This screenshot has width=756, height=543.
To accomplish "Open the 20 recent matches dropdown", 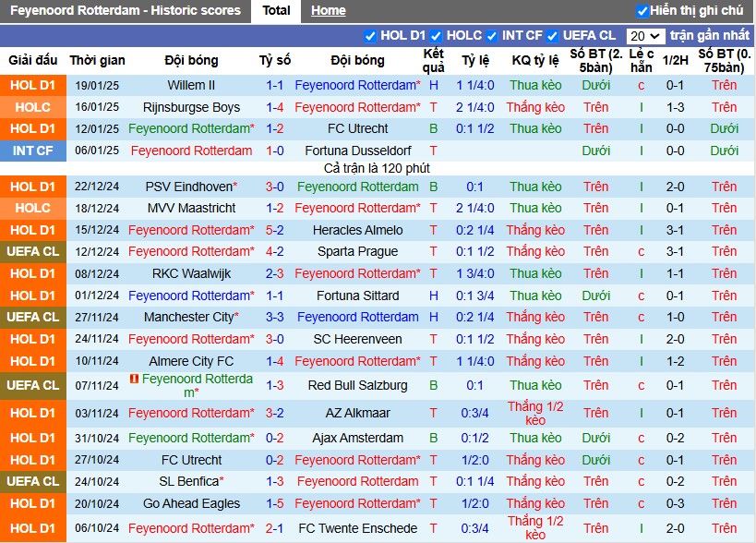I will 645,36.
